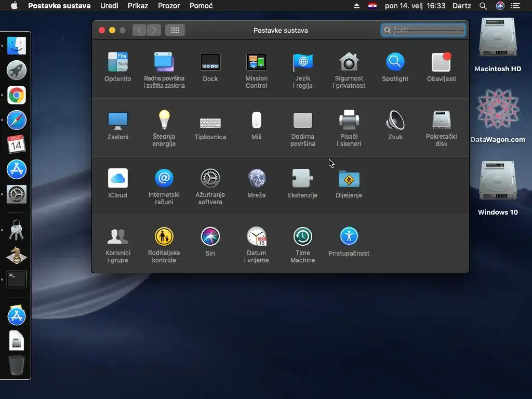Open the Prozor menu
Screen dimensions: 532x399
(169, 6)
